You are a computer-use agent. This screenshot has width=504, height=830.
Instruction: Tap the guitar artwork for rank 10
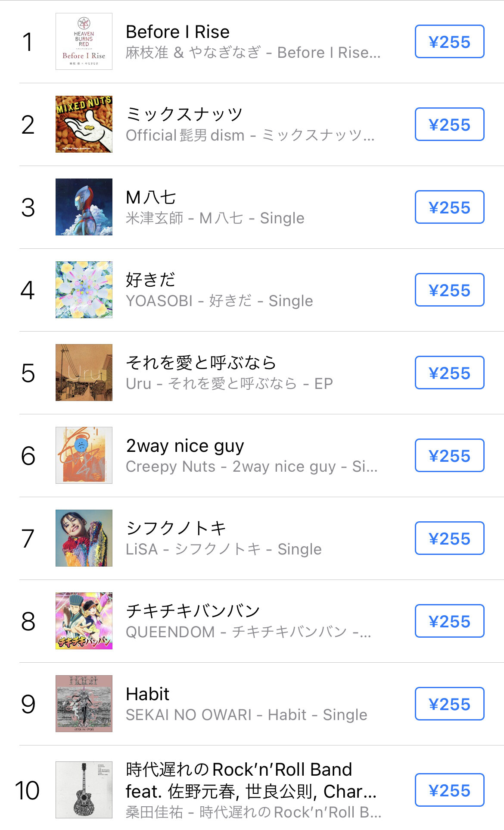84,790
